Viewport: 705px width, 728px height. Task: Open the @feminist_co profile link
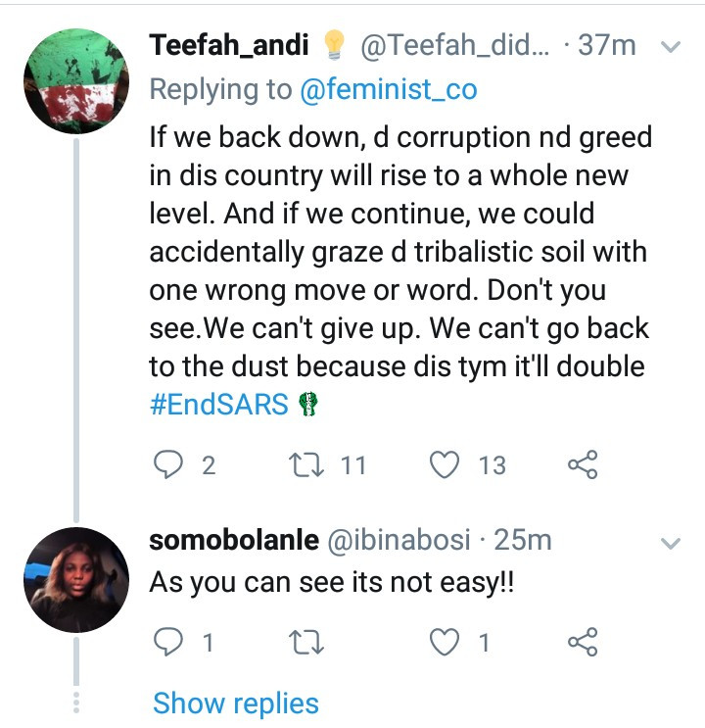tap(390, 90)
